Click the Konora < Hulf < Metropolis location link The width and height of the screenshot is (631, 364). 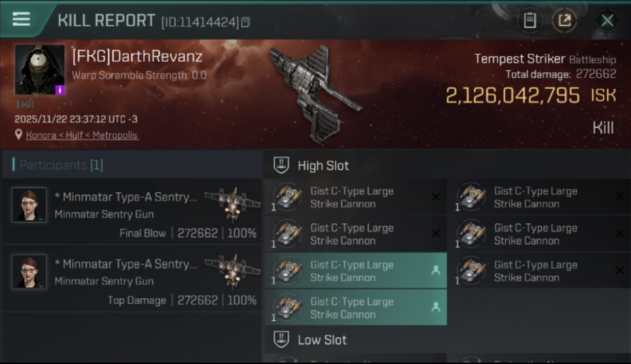pos(82,135)
